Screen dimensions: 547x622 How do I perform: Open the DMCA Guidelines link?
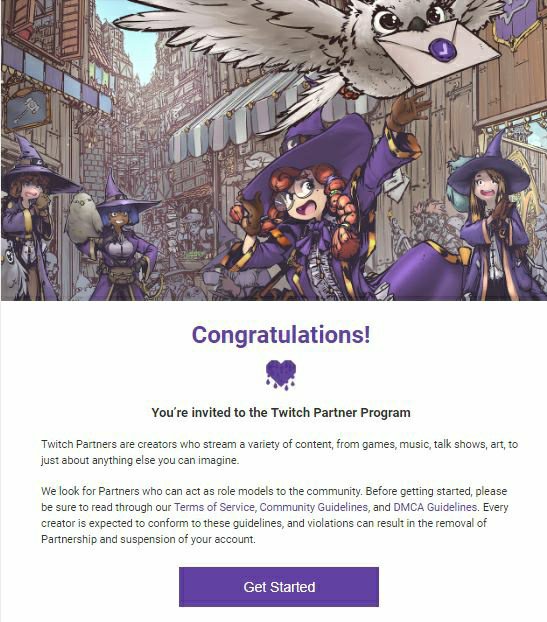point(435,507)
